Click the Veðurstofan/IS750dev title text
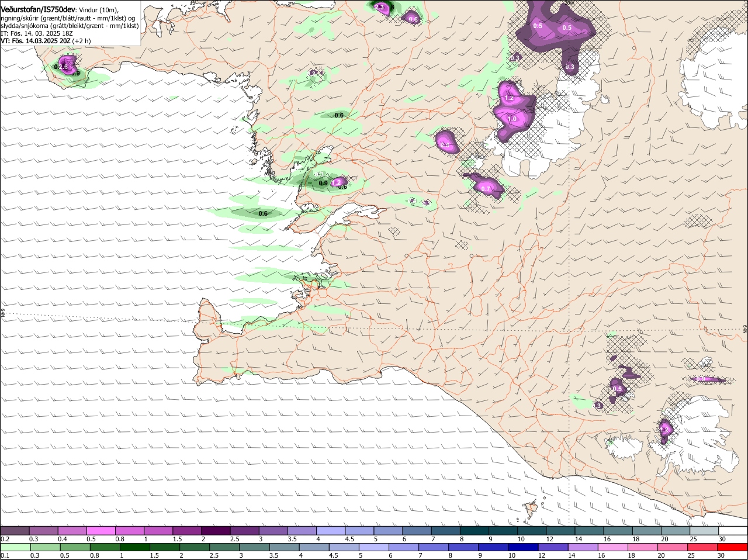Image resolution: width=748 pixels, height=560 pixels. coord(38,9)
